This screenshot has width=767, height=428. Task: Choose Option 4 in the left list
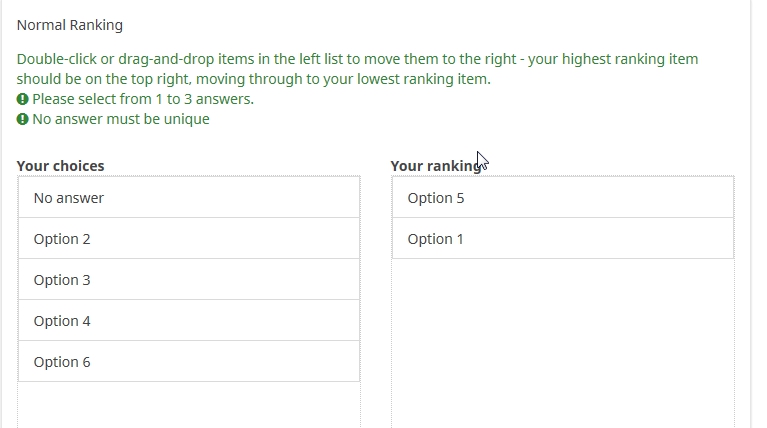(x=189, y=321)
